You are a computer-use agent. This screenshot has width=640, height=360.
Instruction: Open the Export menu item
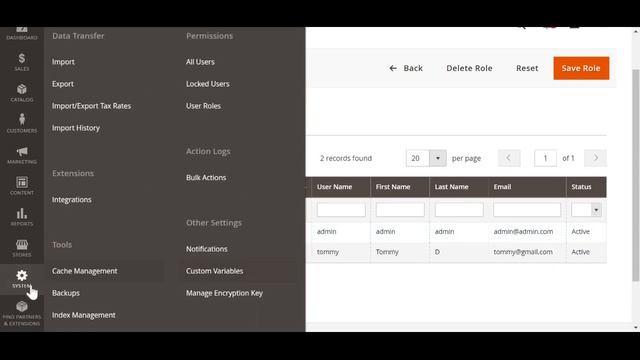click(63, 84)
